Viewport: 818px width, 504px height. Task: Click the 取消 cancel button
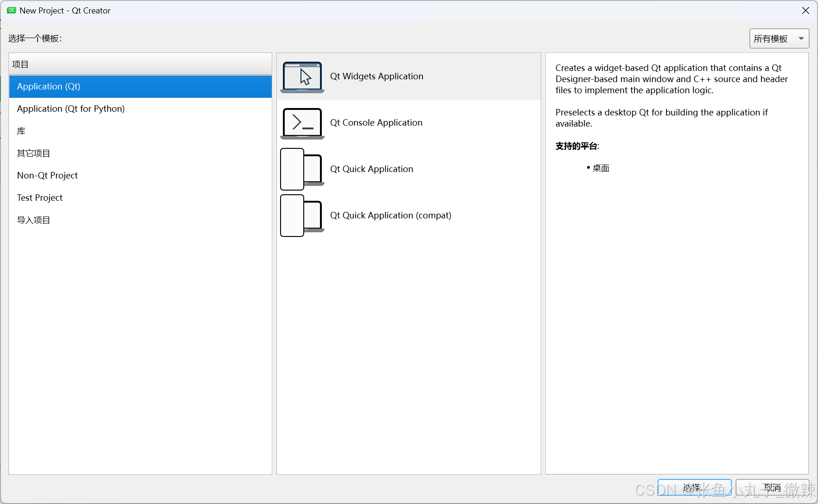pos(773,488)
